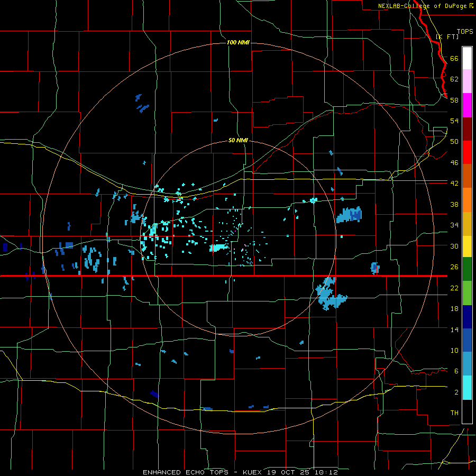Pick the dark red legend swatch
476x476 pixels.
tap(467, 129)
